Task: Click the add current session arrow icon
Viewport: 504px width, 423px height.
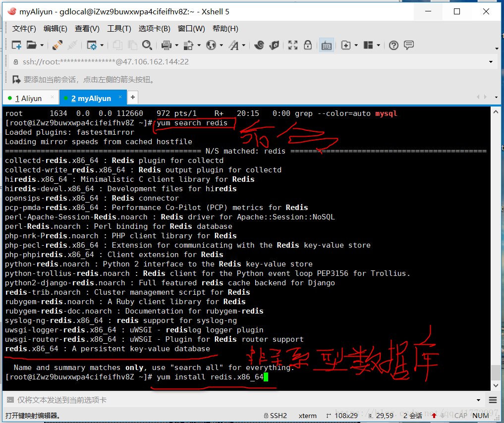Action: point(16,79)
